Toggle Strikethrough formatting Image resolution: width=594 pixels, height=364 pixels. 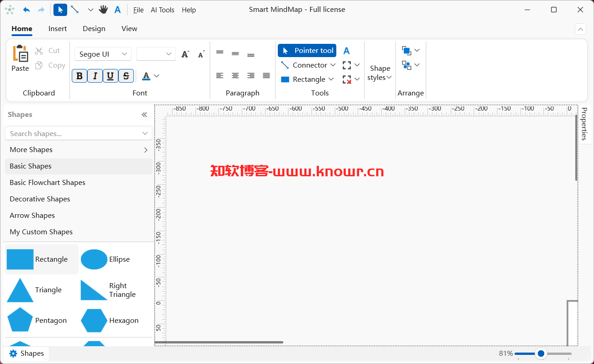(x=126, y=76)
